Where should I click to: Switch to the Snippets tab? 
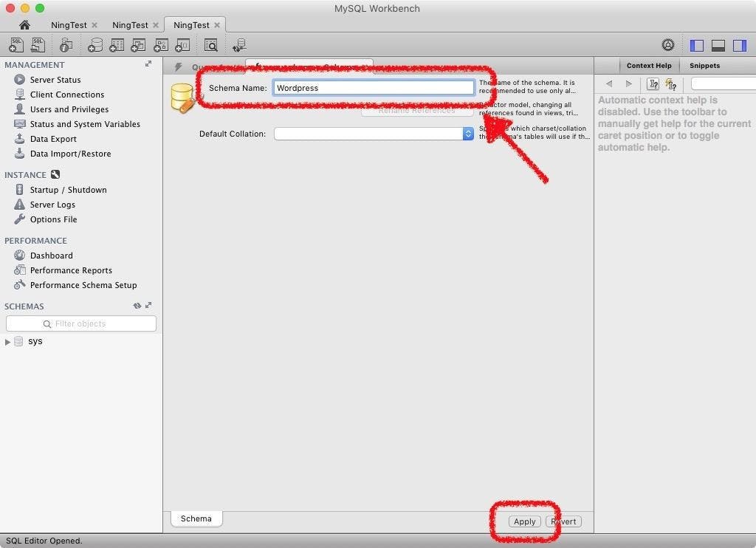tap(704, 66)
